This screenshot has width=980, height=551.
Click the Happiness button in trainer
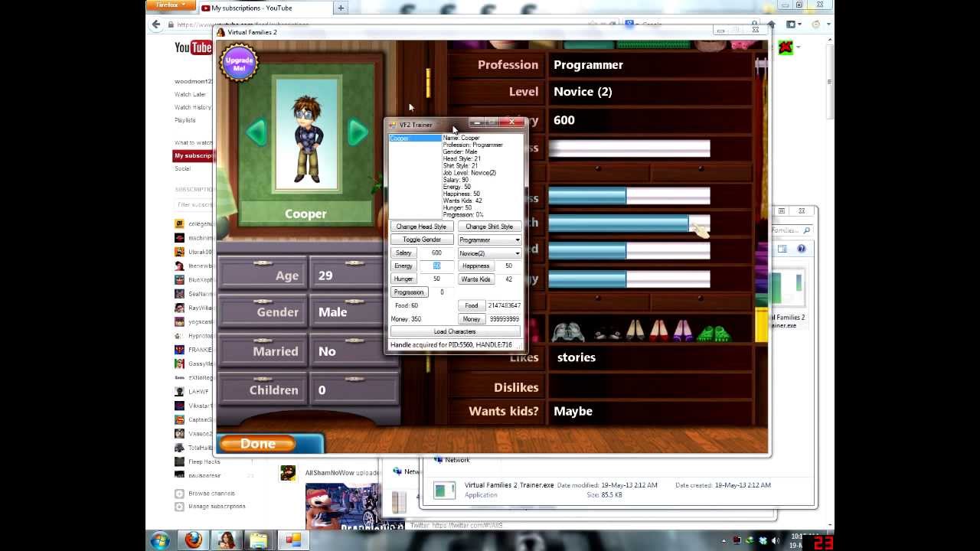pyautogui.click(x=475, y=266)
